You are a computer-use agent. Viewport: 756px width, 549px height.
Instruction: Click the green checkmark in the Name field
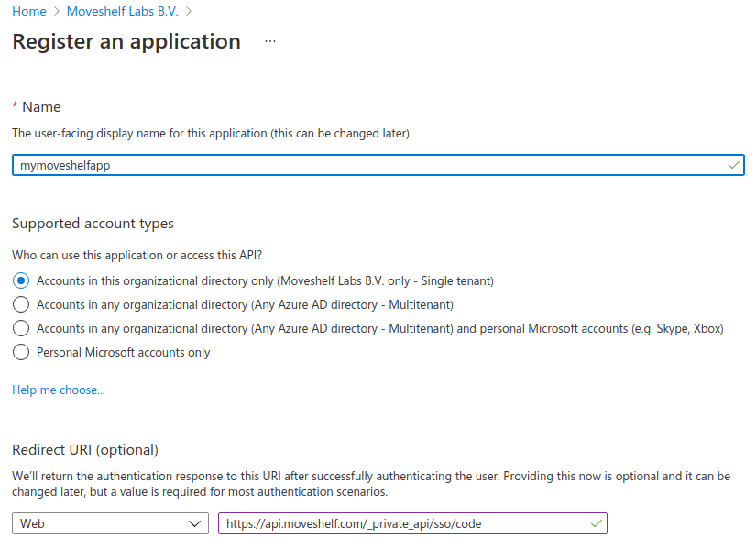(x=733, y=166)
